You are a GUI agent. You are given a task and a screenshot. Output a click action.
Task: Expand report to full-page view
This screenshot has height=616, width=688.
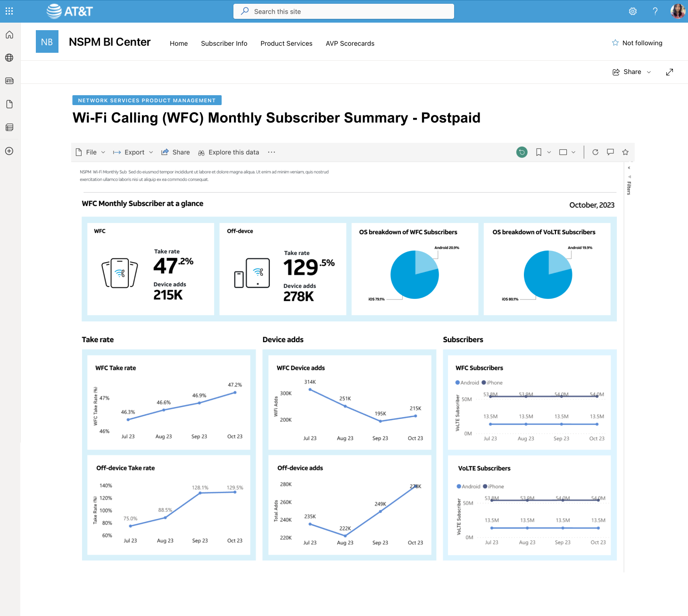coord(670,72)
